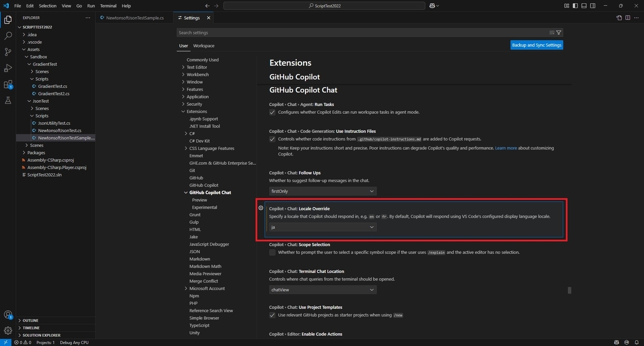644x346 pixels.
Task: Enable the Scope Selection checkbox
Action: point(272,252)
